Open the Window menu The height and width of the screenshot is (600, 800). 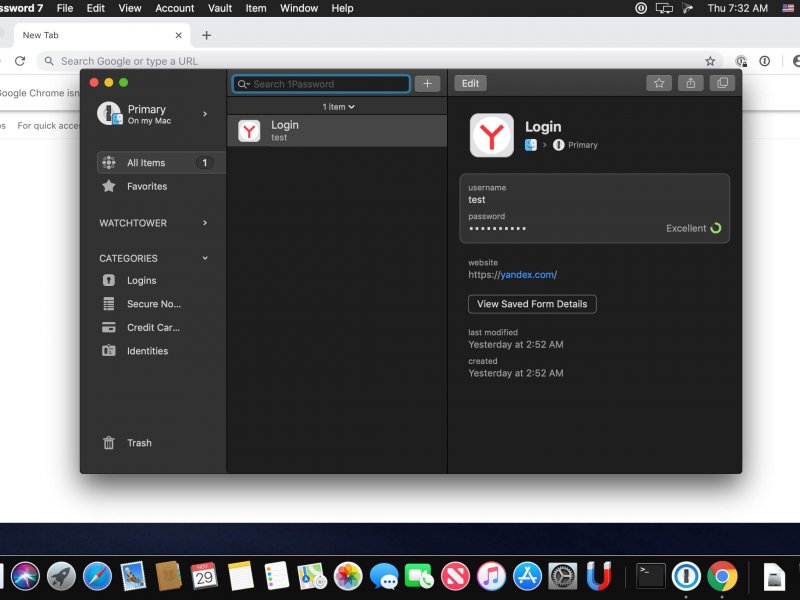click(299, 8)
